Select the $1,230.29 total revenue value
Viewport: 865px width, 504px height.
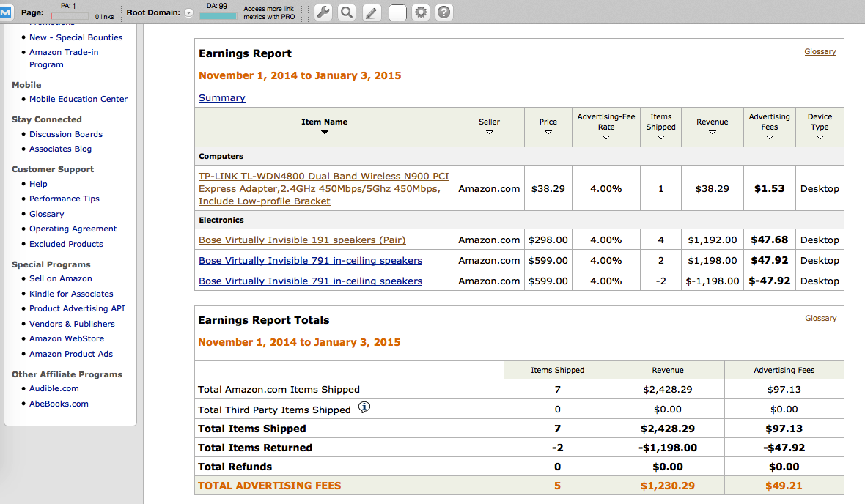tap(668, 486)
